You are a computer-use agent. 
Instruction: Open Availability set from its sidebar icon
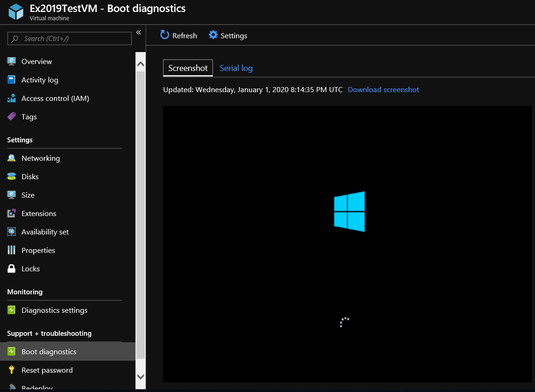[12, 232]
